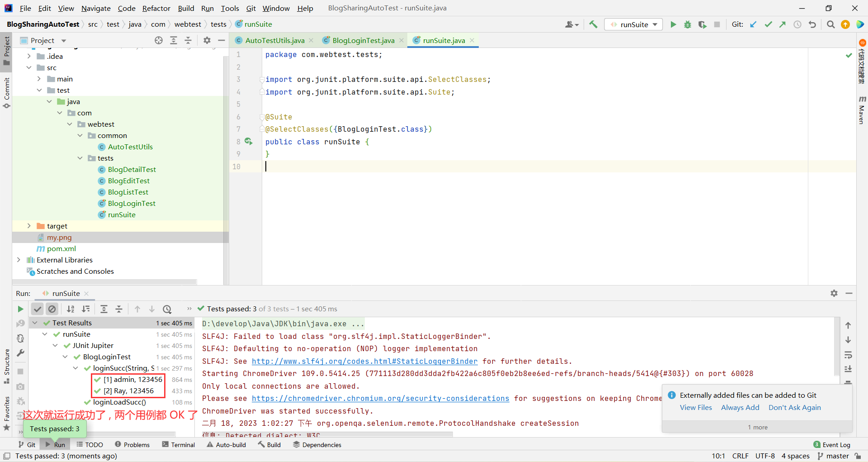Open chromedriver security-considerations link
This screenshot has width=868, height=462.
click(380, 398)
